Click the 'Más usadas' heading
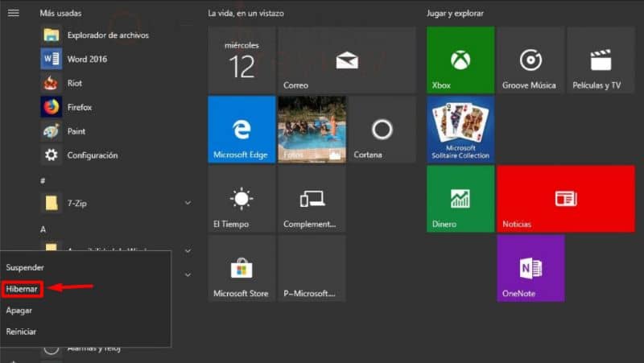The height and width of the screenshot is (363, 644). pyautogui.click(x=60, y=13)
